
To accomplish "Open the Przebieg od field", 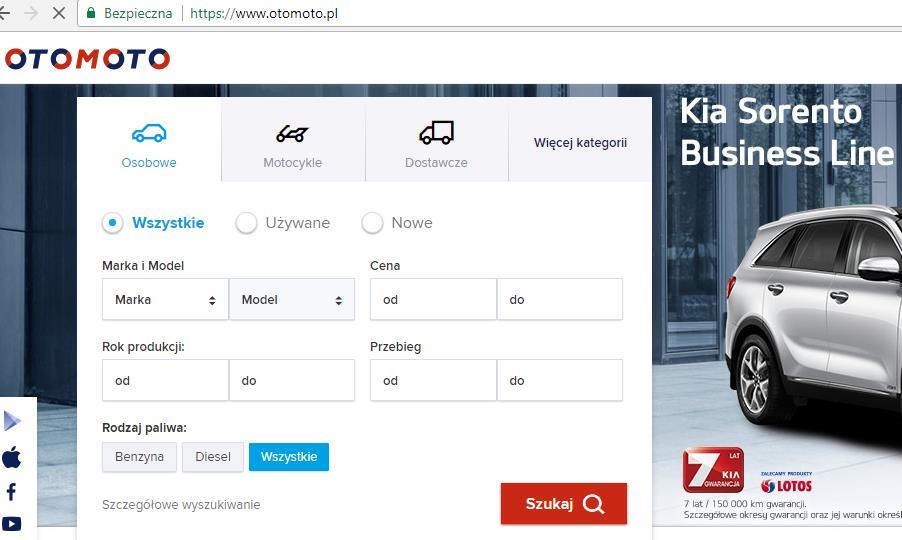I will point(433,380).
